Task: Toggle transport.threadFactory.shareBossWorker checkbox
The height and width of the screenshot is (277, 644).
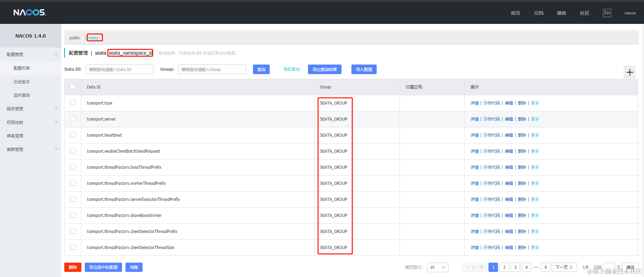Action: [x=73, y=215]
